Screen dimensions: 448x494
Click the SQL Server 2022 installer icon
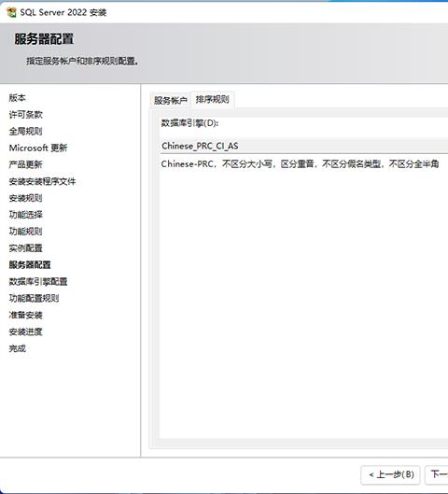(11, 12)
